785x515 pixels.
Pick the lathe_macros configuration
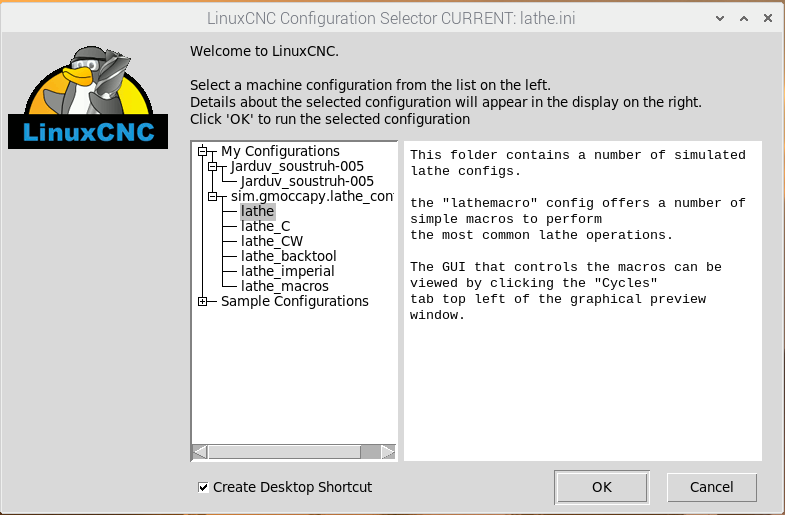pos(284,286)
